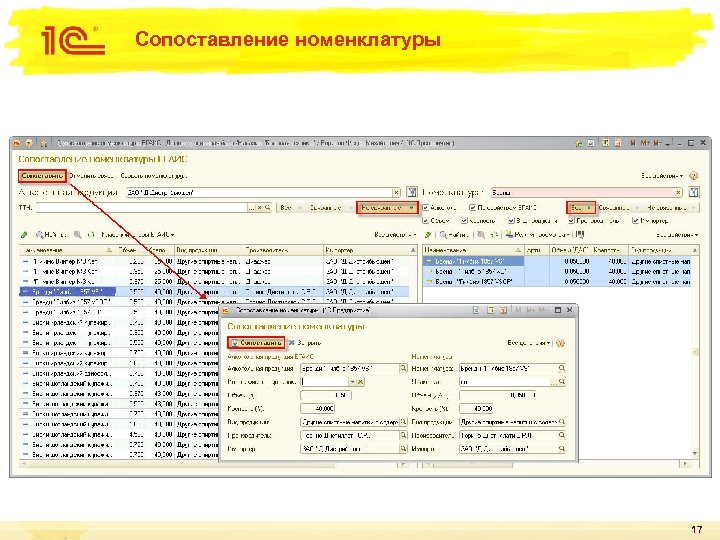Select row with Бренди 1857 VS highlighted
The height and width of the screenshot is (540, 720).
[x=214, y=292]
